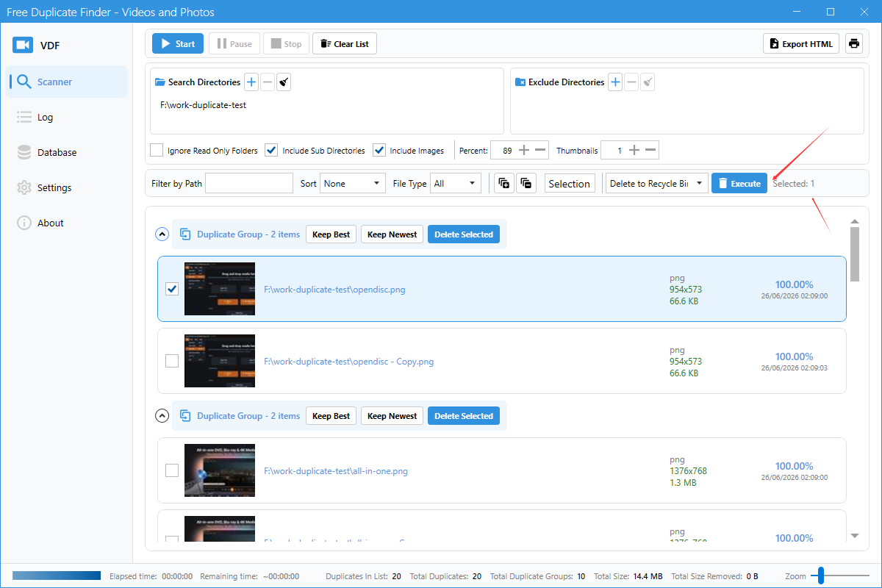
Task: Click the VDF camera logo icon
Action: point(23,46)
